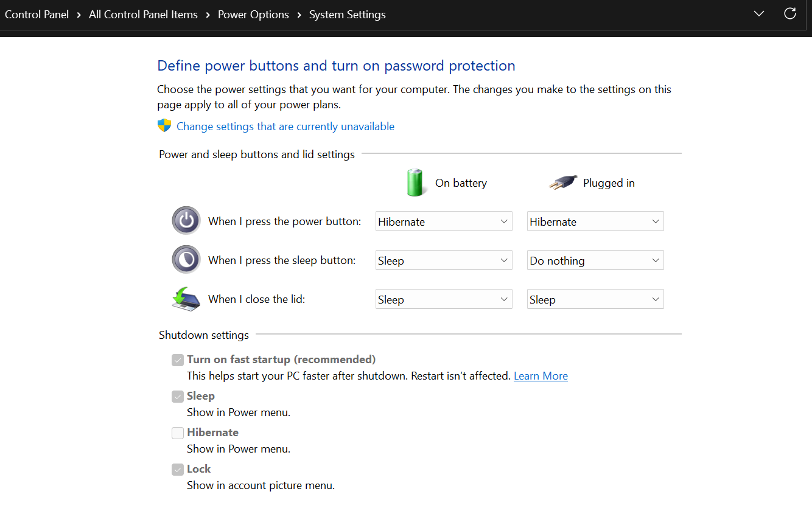Open power button On battery dropdown

point(443,221)
